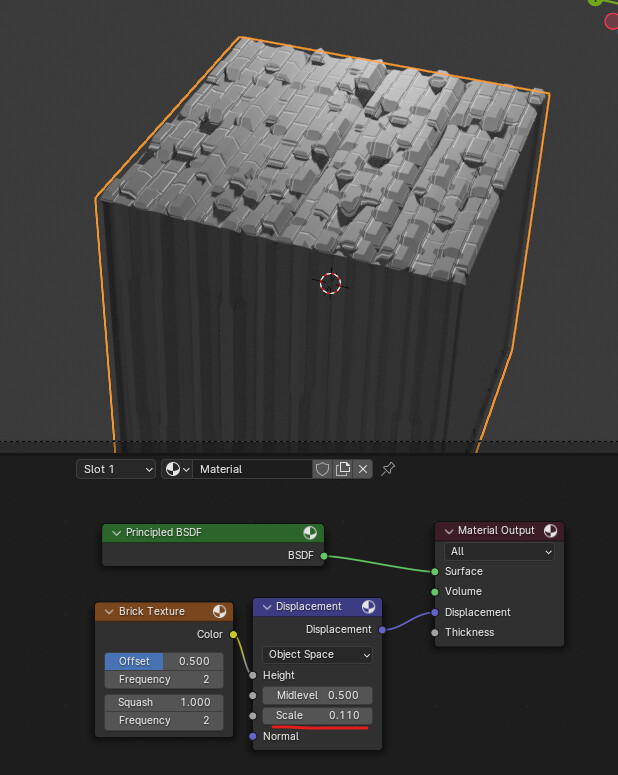
Task: Click the Surface input socket
Action: (435, 572)
